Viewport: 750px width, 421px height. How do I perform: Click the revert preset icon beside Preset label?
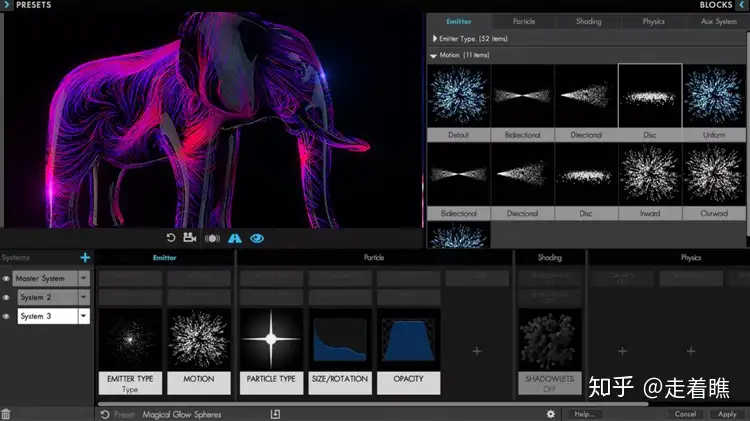pos(104,414)
